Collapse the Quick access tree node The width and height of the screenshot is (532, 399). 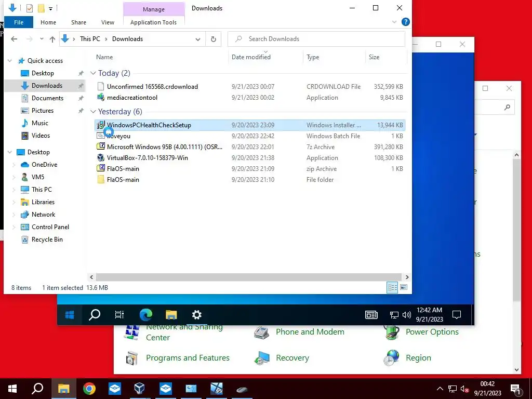click(9, 61)
